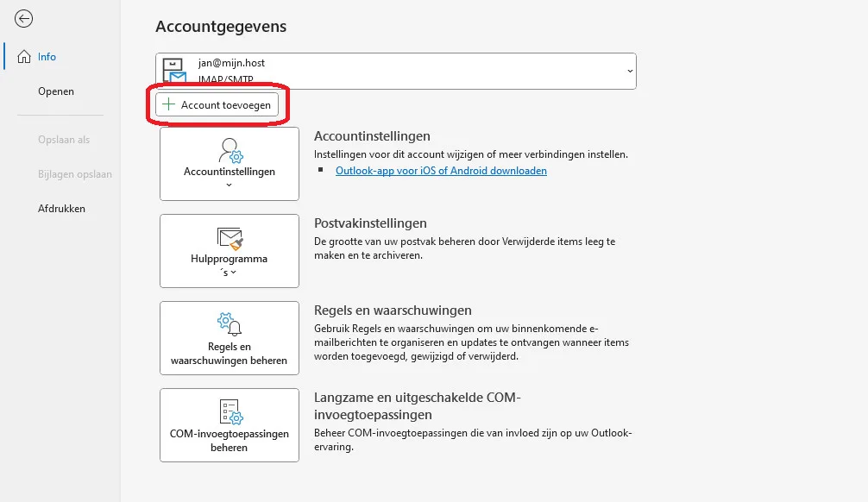Click the Hulpprogramma's envelope-brush icon
Image resolution: width=868 pixels, height=502 pixels.
tap(230, 238)
